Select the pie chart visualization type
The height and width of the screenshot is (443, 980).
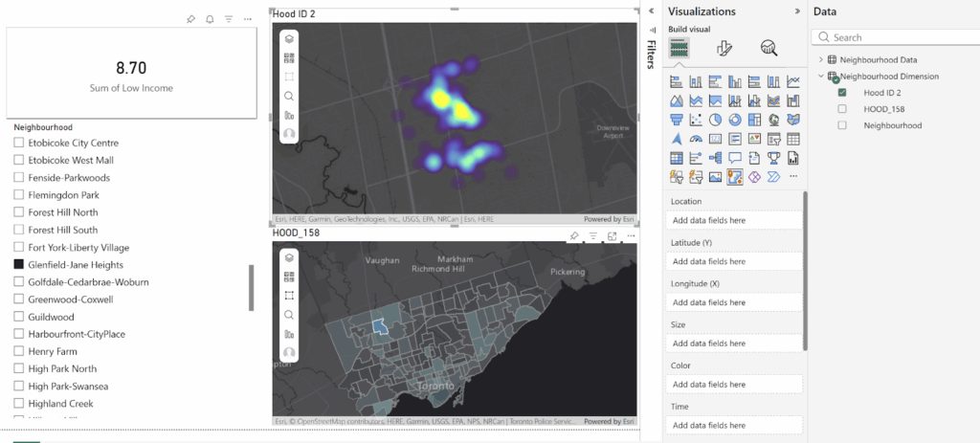pos(715,120)
